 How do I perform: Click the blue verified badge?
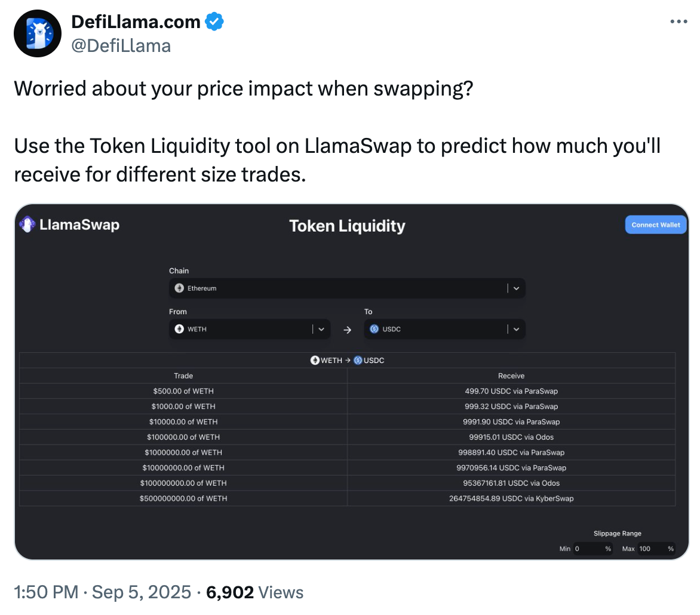214,22
